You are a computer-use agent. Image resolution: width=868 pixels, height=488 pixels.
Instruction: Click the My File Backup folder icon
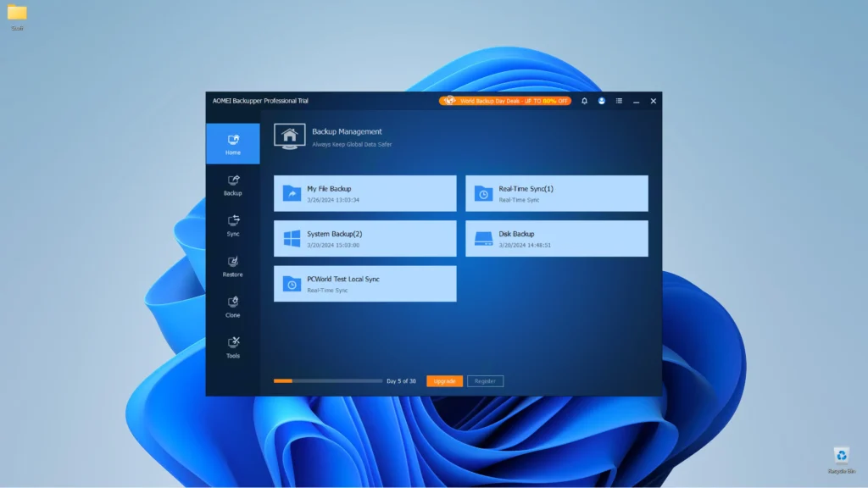coord(292,193)
